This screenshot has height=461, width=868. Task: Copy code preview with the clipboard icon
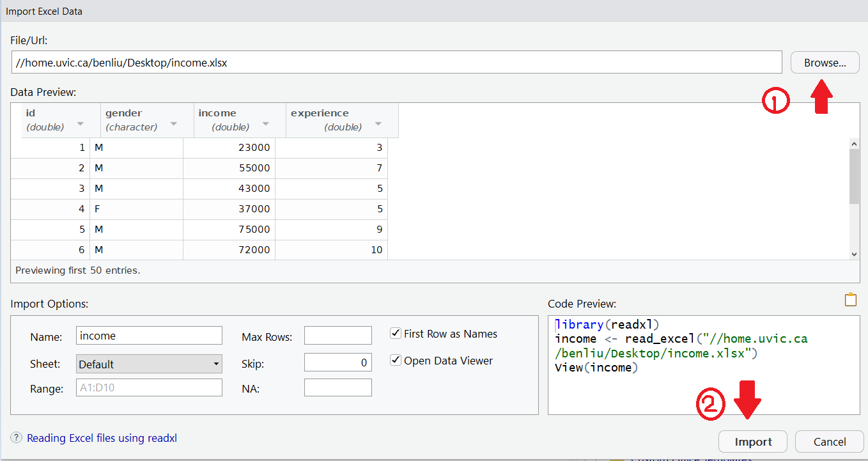850,300
